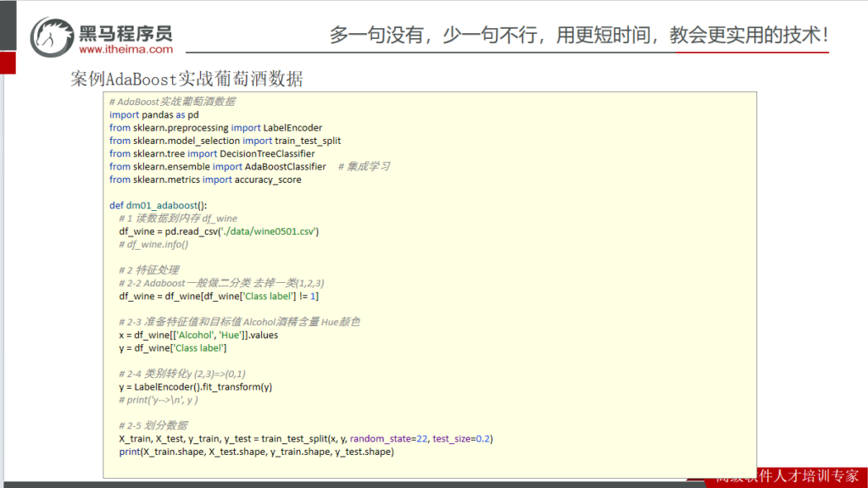Click the 'Class label' != 1 filter line

(x=219, y=296)
